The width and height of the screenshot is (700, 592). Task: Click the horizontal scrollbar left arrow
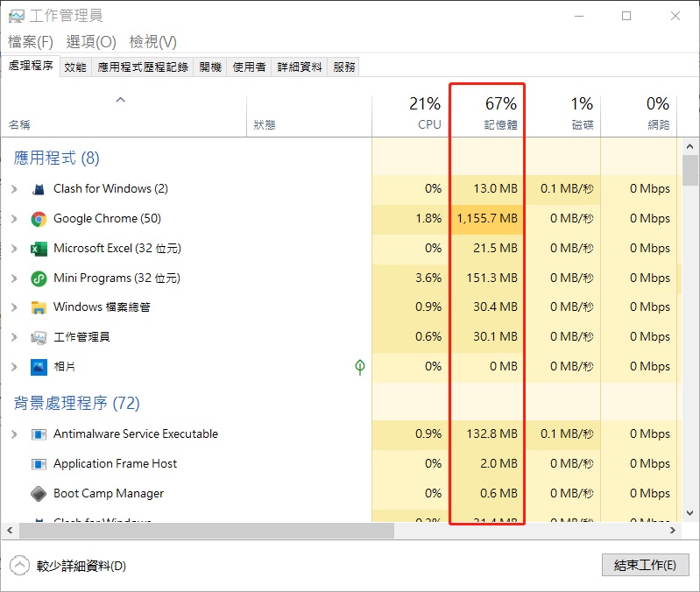tap(10, 531)
